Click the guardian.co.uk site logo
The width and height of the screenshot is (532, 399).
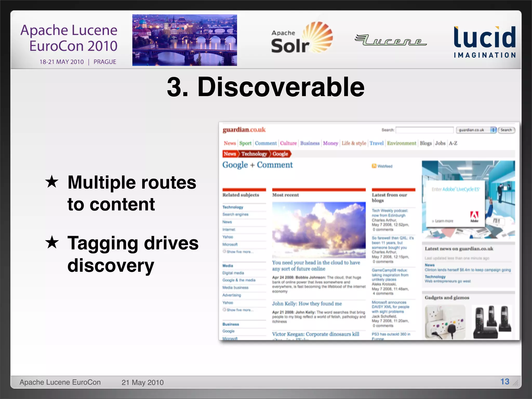coord(244,130)
